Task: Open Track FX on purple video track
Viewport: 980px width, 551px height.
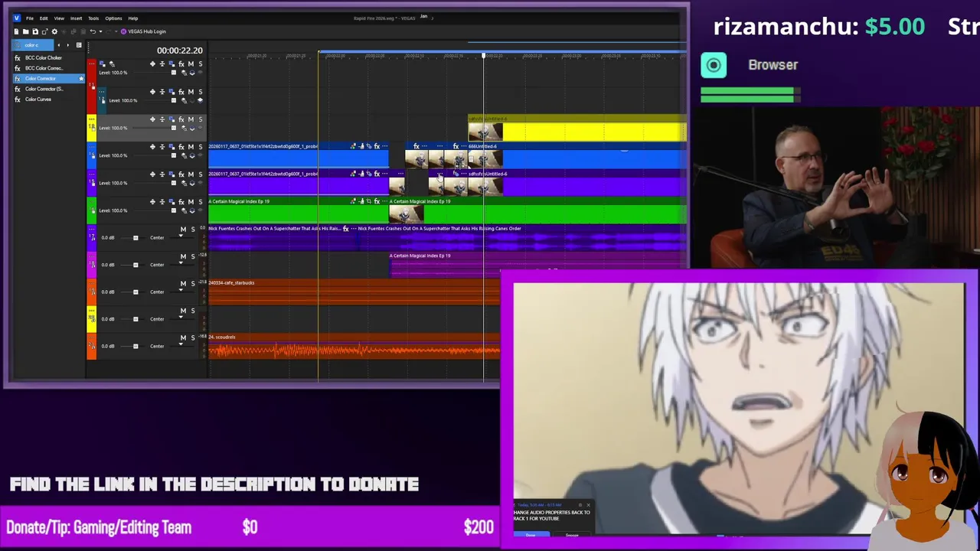Action: point(181,174)
